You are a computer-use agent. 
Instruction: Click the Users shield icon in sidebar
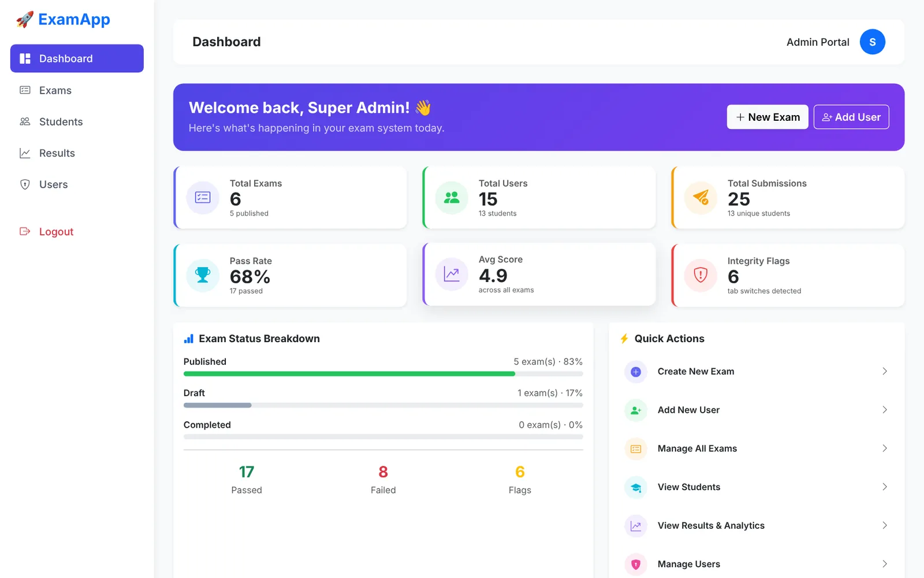click(25, 184)
